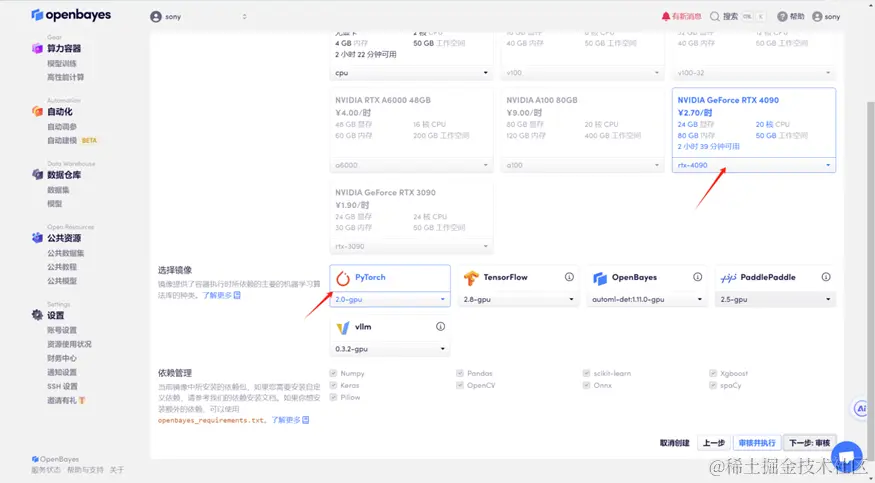
Task: Open the TensorFlow 2.8-gpu version dropdown
Action: 518,300
